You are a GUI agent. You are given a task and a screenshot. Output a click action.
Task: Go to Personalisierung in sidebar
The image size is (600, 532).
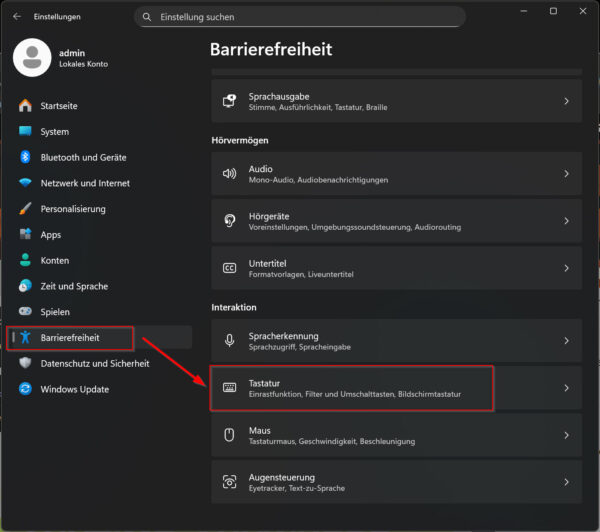(x=73, y=209)
